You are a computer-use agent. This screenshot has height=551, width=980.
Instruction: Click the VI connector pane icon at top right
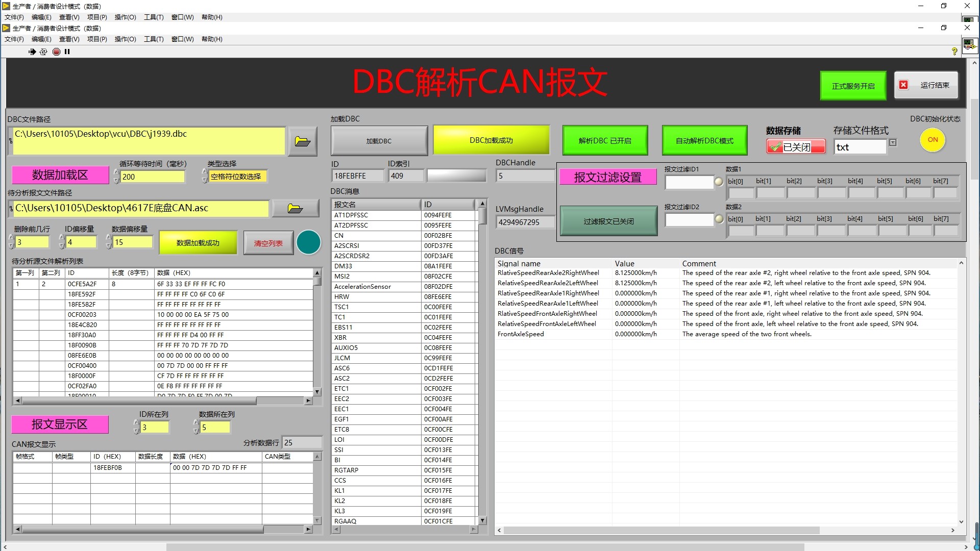(969, 45)
